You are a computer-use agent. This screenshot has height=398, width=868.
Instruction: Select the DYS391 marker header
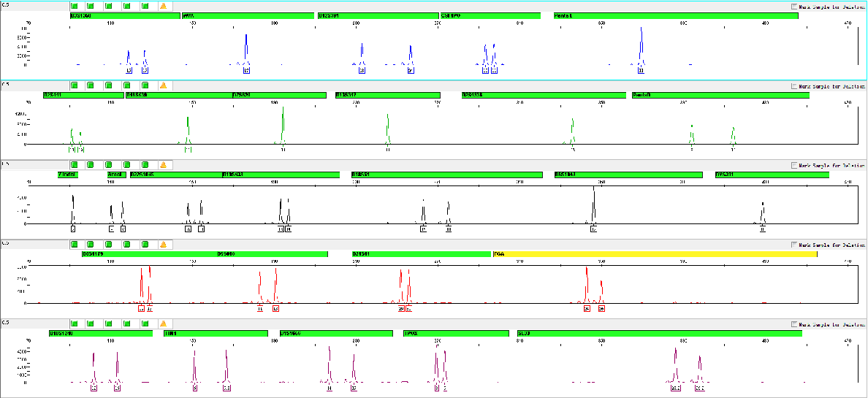coord(772,175)
